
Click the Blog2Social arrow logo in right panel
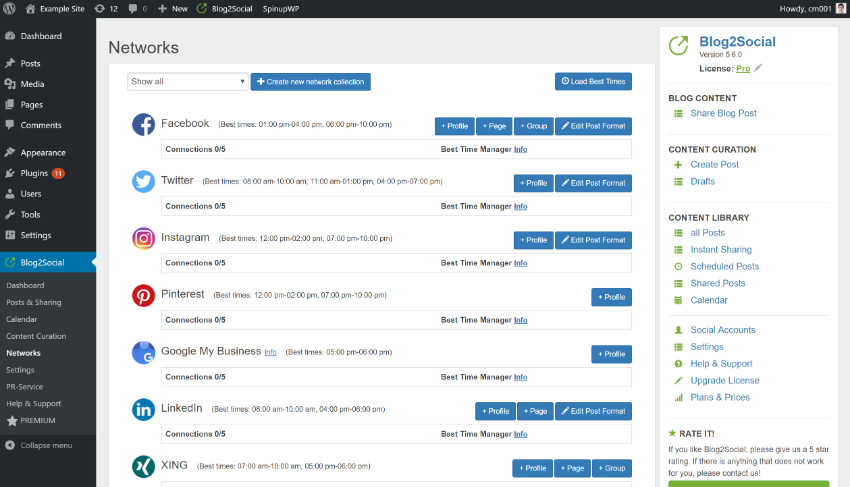coord(679,46)
